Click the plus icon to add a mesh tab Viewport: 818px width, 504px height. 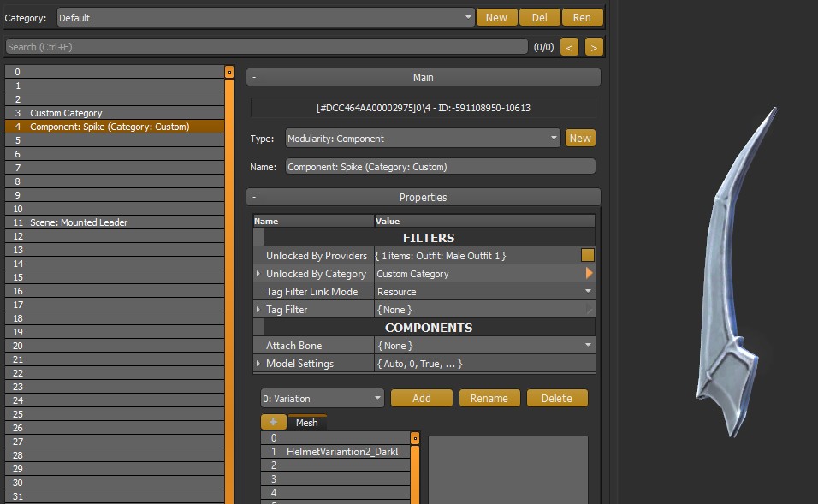[273, 422]
